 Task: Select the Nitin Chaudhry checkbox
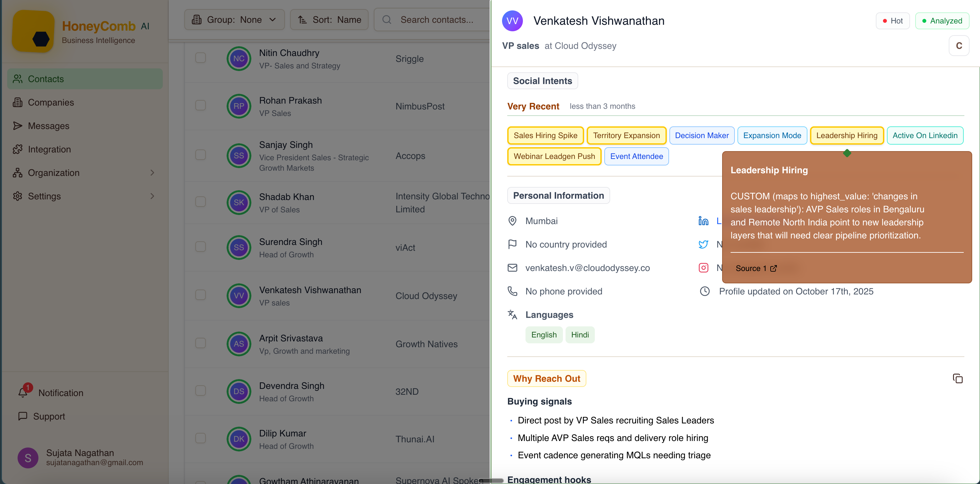click(201, 58)
